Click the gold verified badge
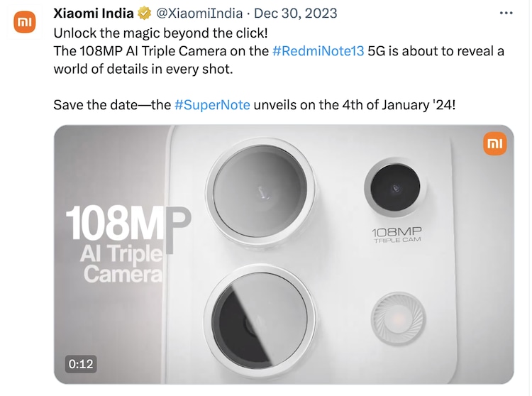Image resolution: width=532 pixels, height=396 pixels. (x=144, y=13)
